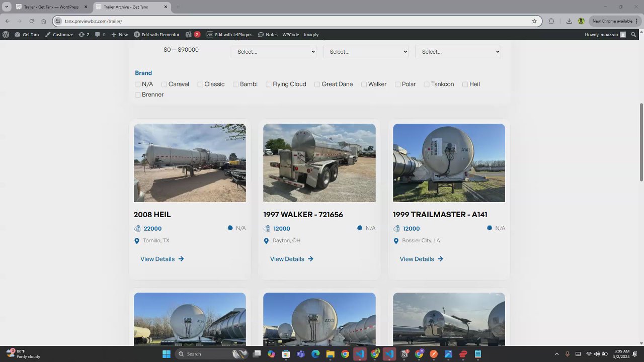Open the 1999 TRAILMASTER - A141 trailer photo

point(449,163)
